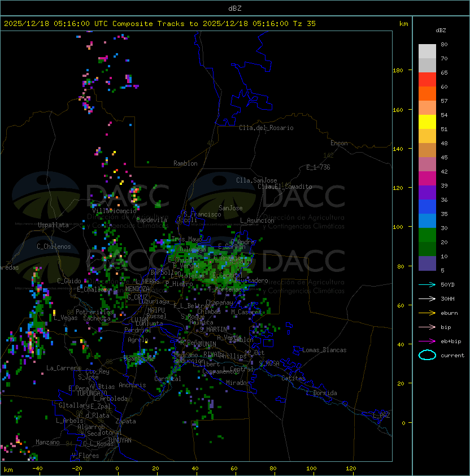Pick the light gray swatch below 80
Viewport: 470px width, 476px height.
(x=427, y=51)
